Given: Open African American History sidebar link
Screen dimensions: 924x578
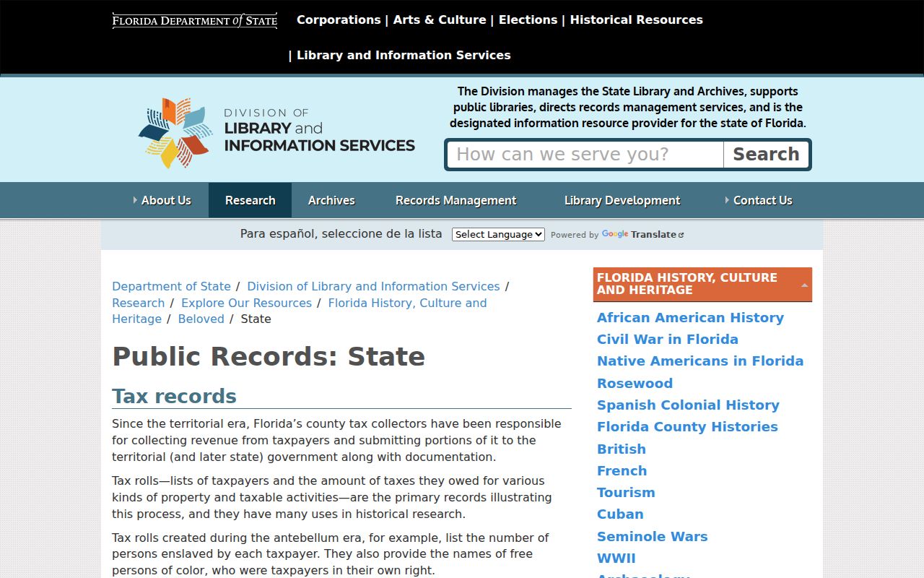Looking at the screenshot, I should [690, 317].
